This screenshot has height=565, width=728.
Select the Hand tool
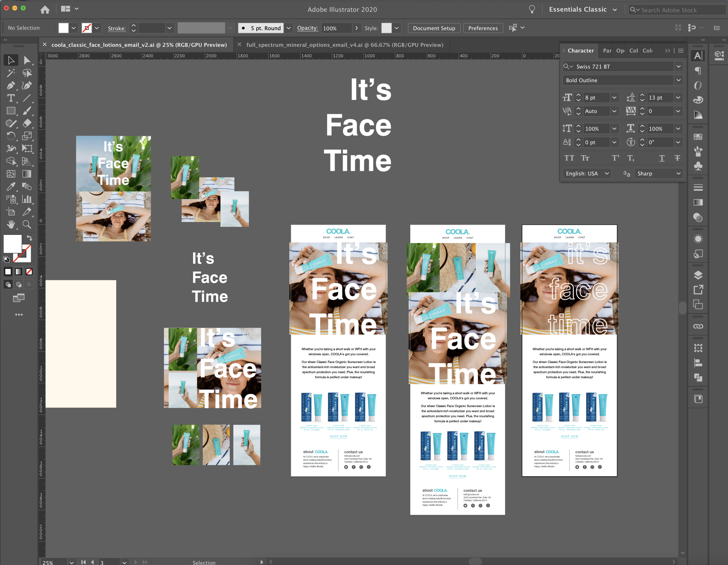11,225
